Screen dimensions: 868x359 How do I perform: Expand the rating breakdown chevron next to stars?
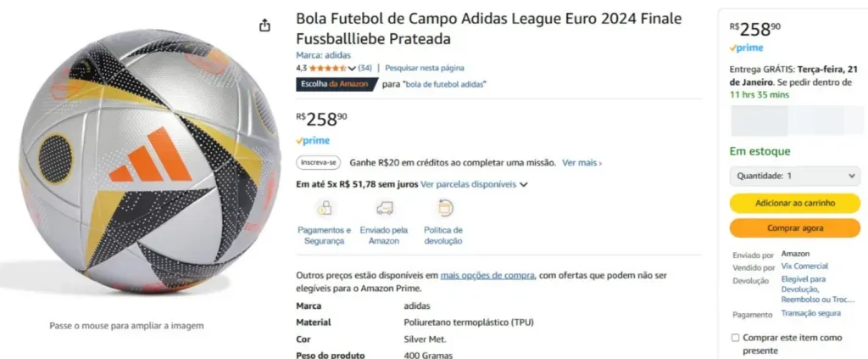[352, 68]
